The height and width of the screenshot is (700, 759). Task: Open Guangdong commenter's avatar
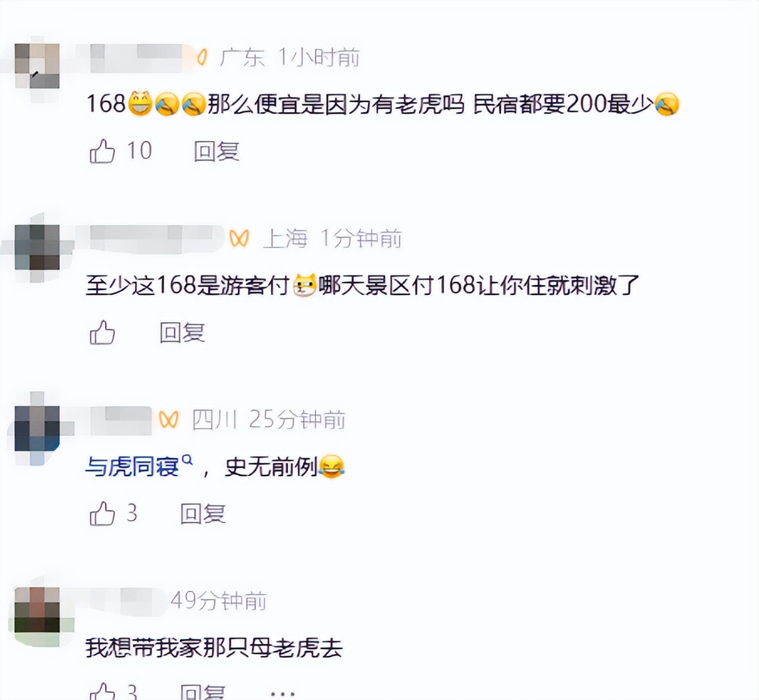coord(37,66)
